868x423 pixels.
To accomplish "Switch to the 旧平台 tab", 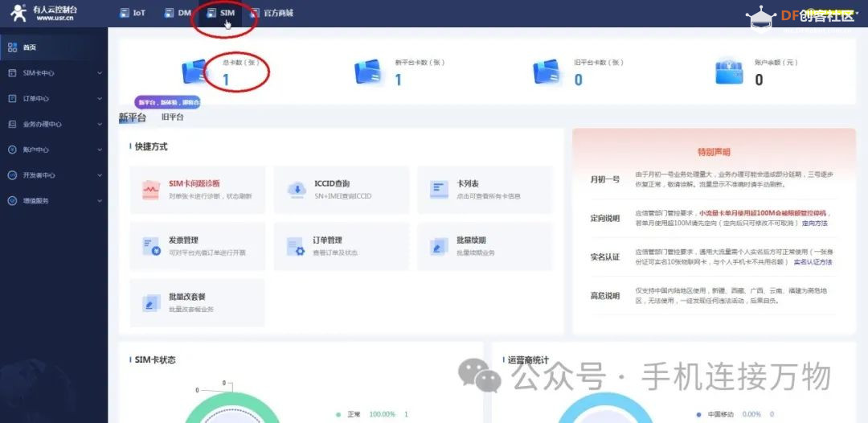I will pos(173,117).
